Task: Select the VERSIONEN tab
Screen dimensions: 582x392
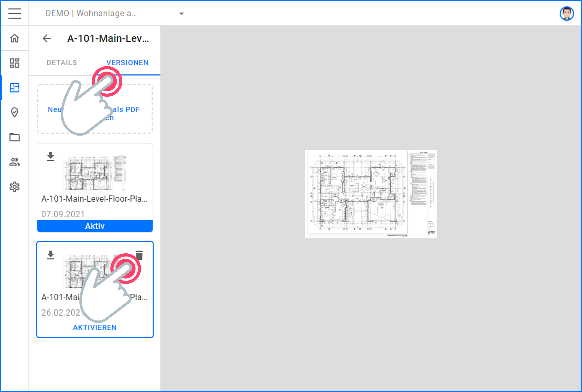Action: [x=127, y=63]
